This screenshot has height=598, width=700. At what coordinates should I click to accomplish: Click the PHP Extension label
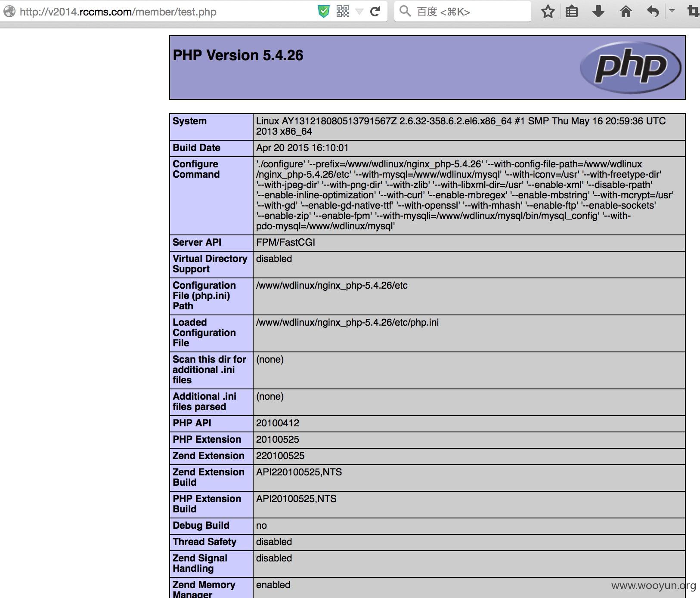click(x=207, y=440)
